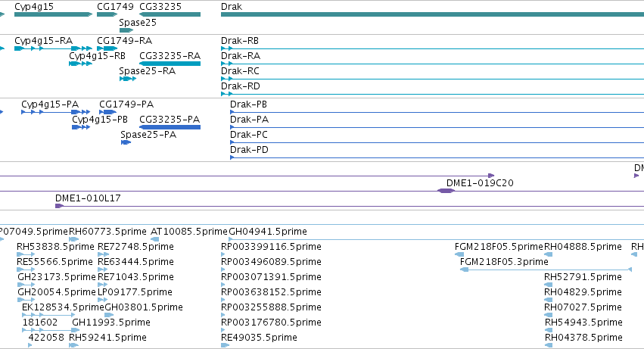
Task: Click the Drak-RD transcript label
Action: click(241, 86)
